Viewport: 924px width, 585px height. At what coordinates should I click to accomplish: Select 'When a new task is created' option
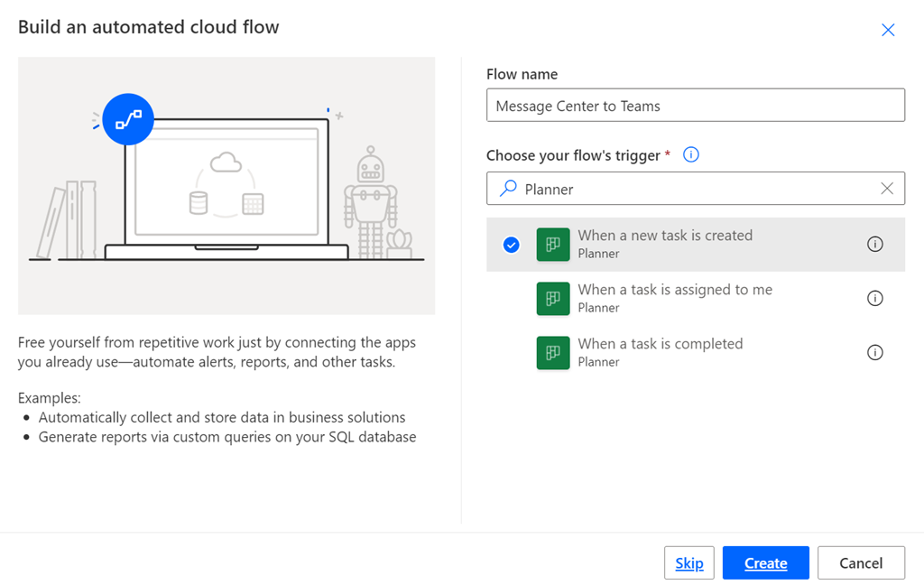pos(665,237)
